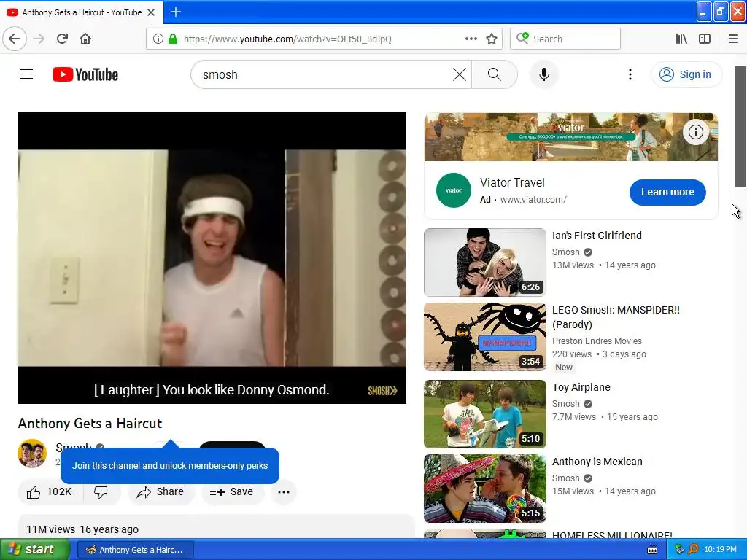Viewport: 747px width, 560px height.
Task: Open Ian's First Girlfriend video title
Action: (597, 236)
